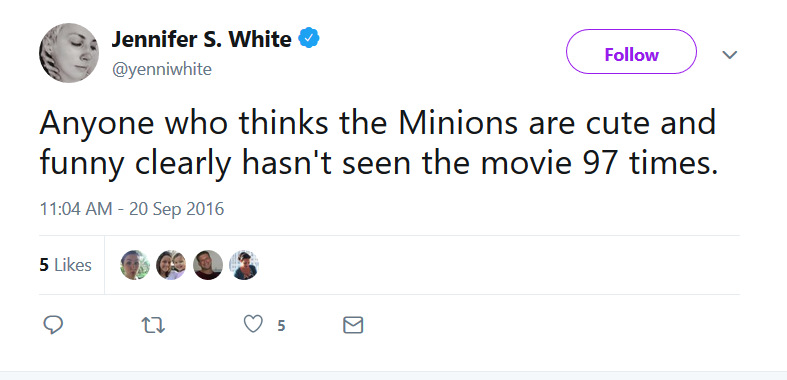
Task: Open the first liker's avatar
Action: coord(135,265)
